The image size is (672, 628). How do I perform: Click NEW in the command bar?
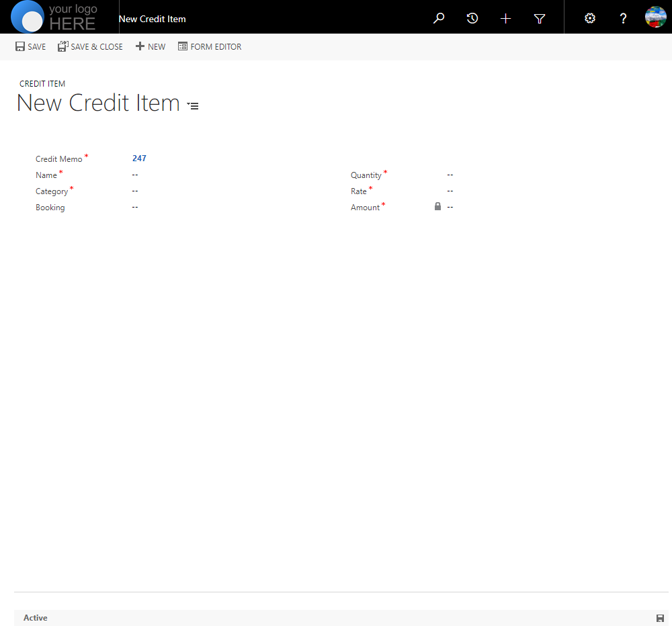[151, 47]
